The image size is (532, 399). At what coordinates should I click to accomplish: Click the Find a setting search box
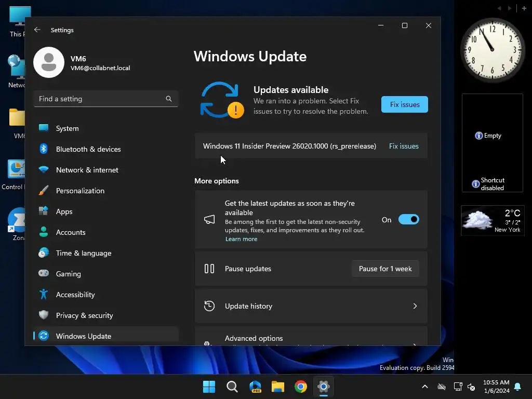pos(106,99)
